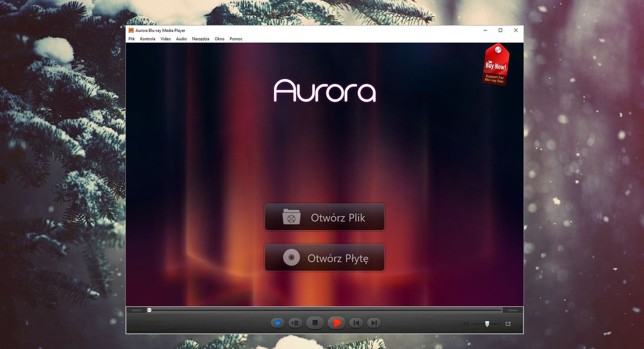Screen dimensions: 644x349
Task: Click the blue speech bubble share button
Action: click(x=277, y=323)
